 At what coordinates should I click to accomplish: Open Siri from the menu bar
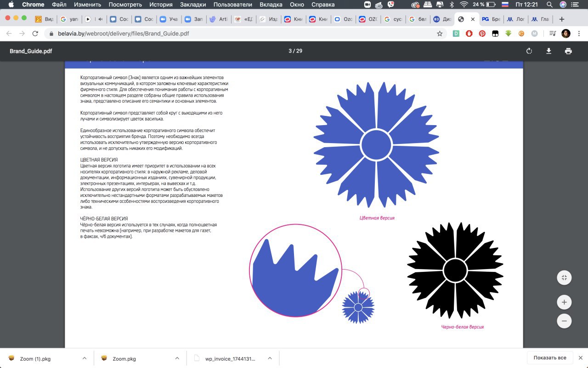[563, 5]
